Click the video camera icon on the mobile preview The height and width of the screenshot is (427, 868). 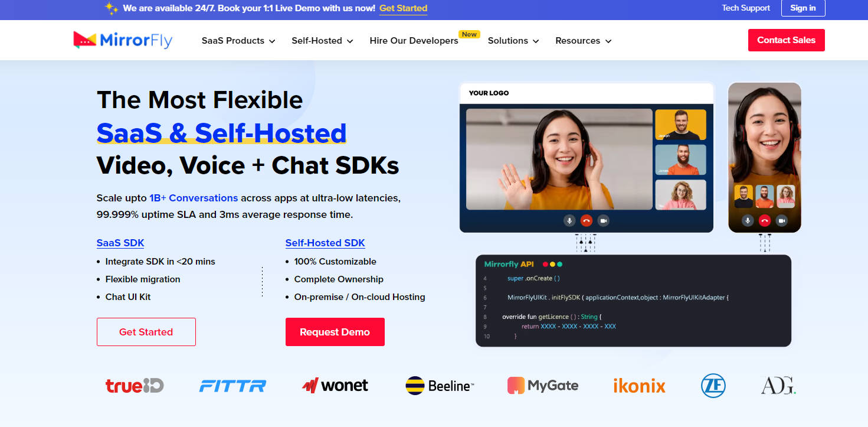(782, 220)
